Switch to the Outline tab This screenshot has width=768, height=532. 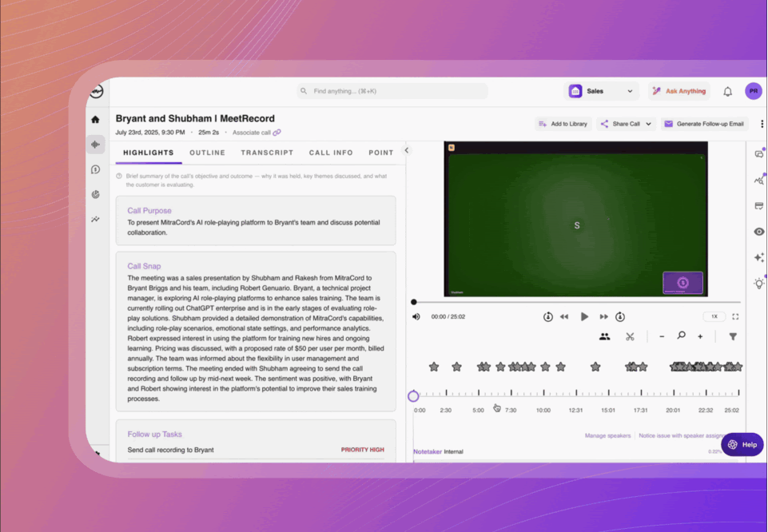tap(208, 153)
